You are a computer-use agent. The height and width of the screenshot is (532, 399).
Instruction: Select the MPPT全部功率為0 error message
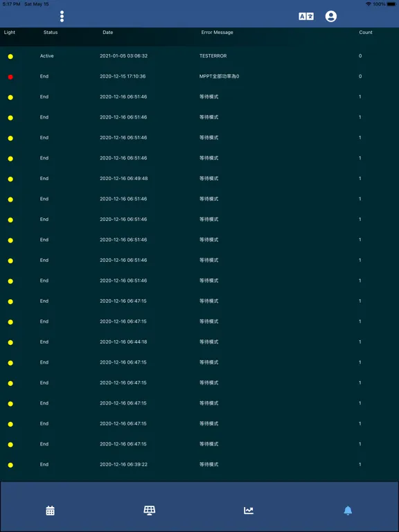(x=219, y=76)
